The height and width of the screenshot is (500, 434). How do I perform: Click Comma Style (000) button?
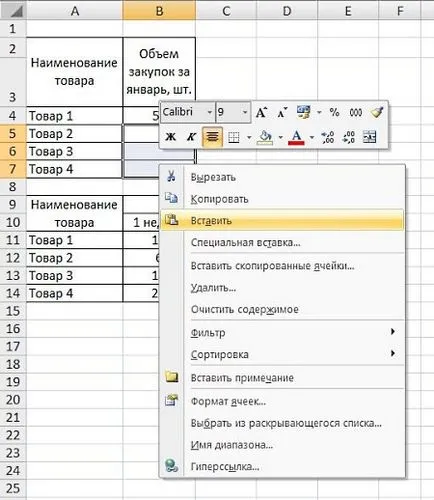coord(356,113)
